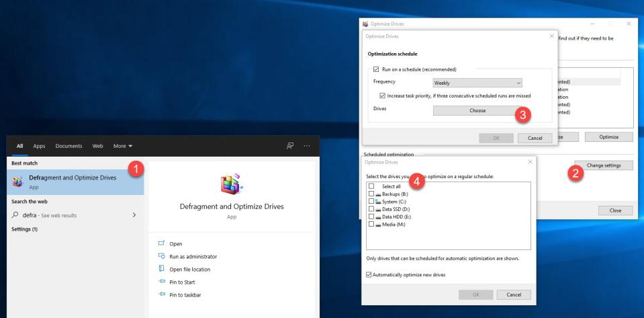Expand the More search filter dropdown
Viewport: 644px width, 318px height.
click(x=123, y=146)
